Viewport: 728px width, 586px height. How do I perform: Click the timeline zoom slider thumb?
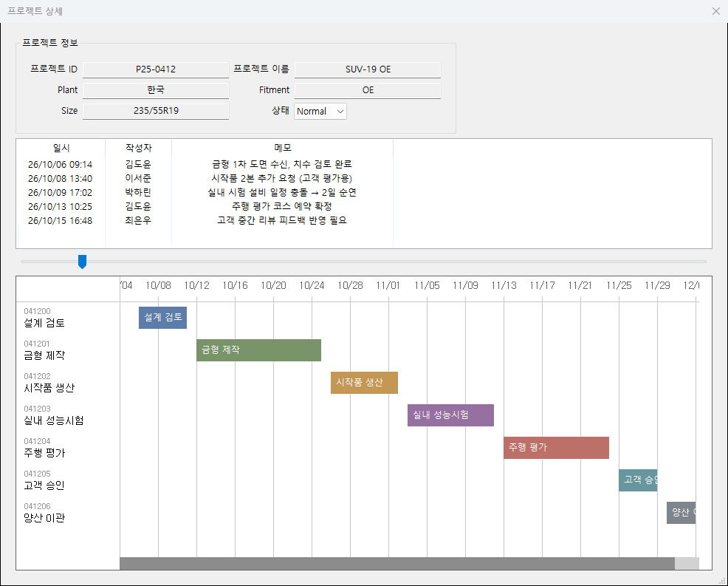pyautogui.click(x=82, y=262)
